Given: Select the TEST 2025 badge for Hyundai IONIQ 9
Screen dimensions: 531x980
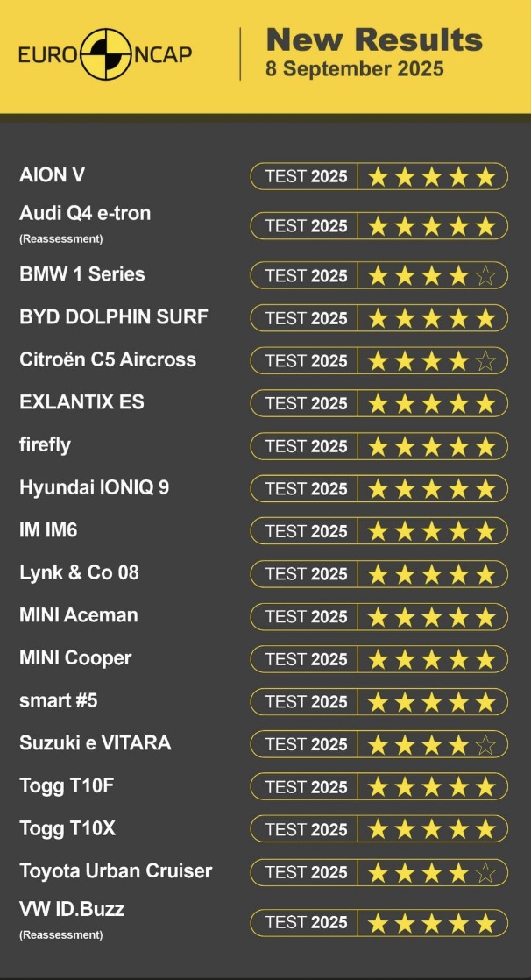Looking at the screenshot, I should pyautogui.click(x=305, y=489).
